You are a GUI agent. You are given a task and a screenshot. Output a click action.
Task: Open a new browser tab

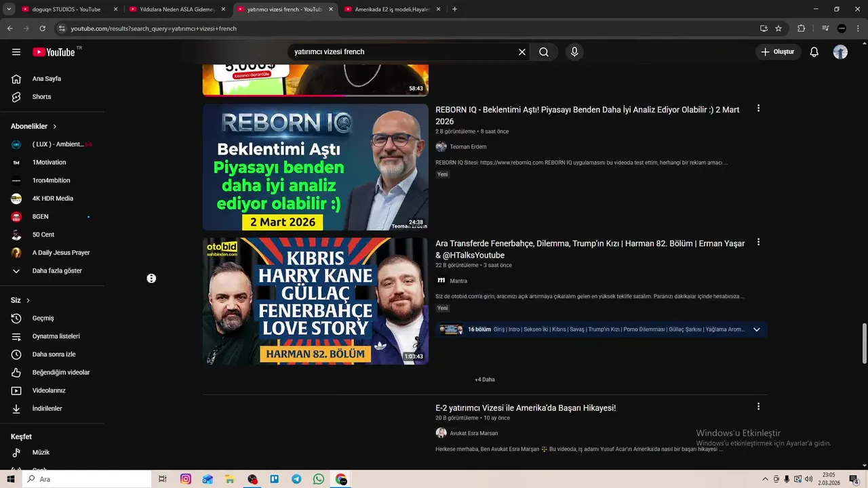[x=454, y=9]
